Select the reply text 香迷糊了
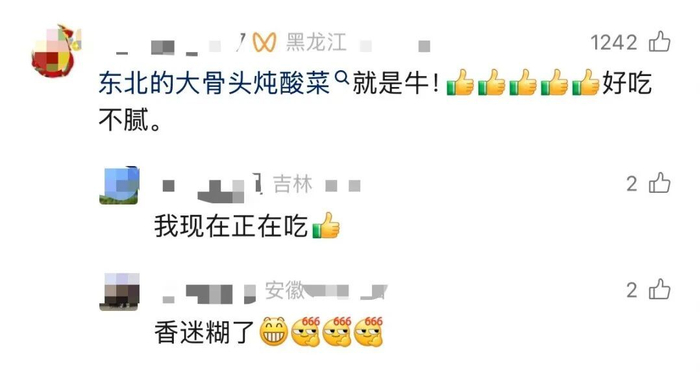 205,333
